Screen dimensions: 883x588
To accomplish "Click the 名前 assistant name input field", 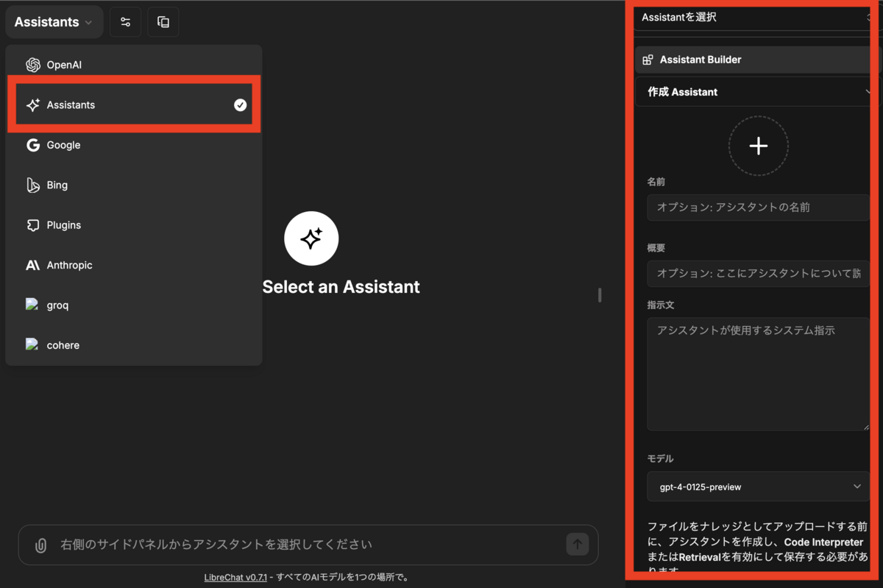I will click(758, 208).
